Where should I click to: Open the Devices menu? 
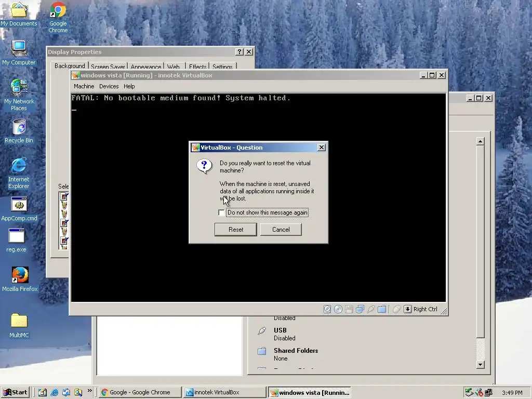click(x=109, y=86)
